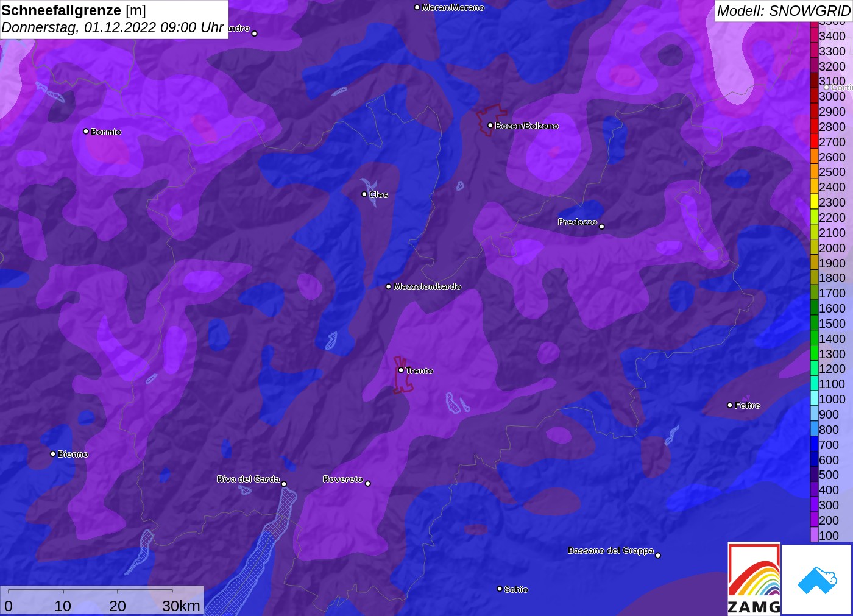
Task: Click the Bormio label text
Action: tap(106, 132)
